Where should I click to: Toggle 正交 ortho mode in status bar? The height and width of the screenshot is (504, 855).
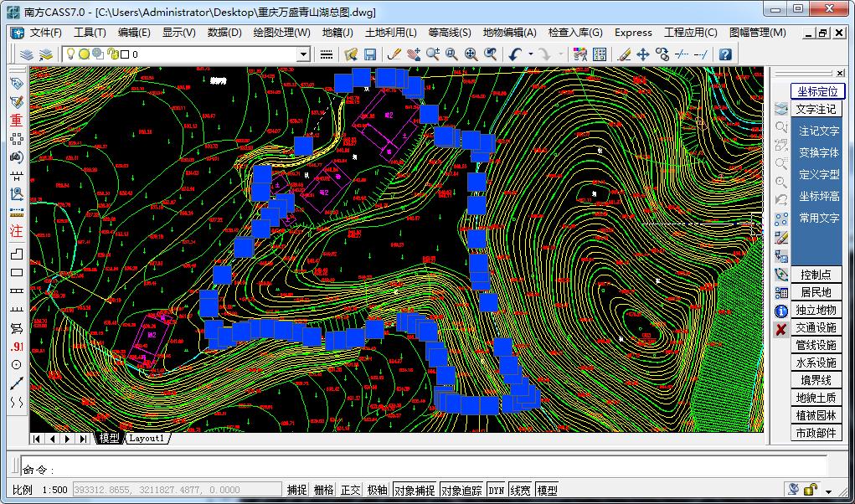tap(350, 491)
